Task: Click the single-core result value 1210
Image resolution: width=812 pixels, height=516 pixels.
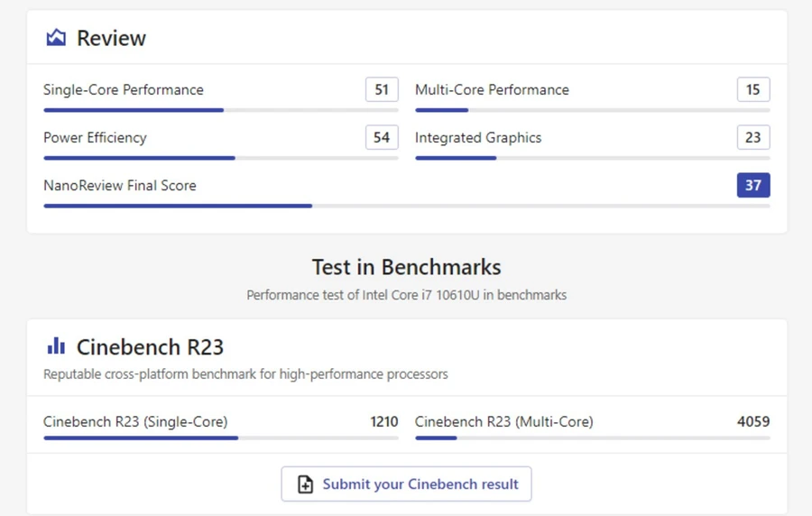Action: [384, 422]
